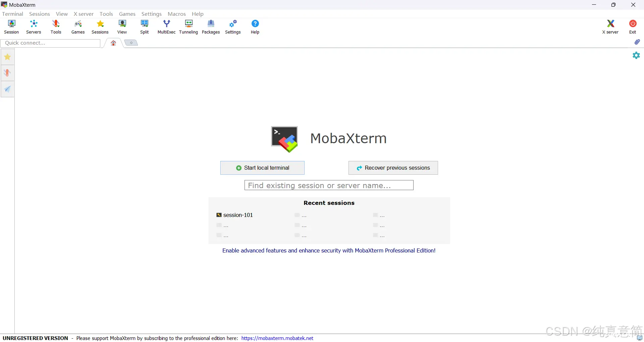
Task: Open the Servers toolbar icon
Action: click(34, 27)
